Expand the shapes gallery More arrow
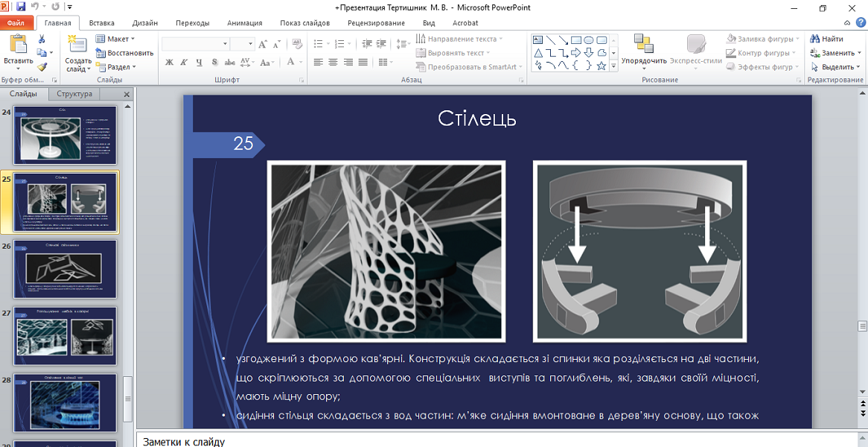Viewport: 868px width, 447px height. coord(613,66)
